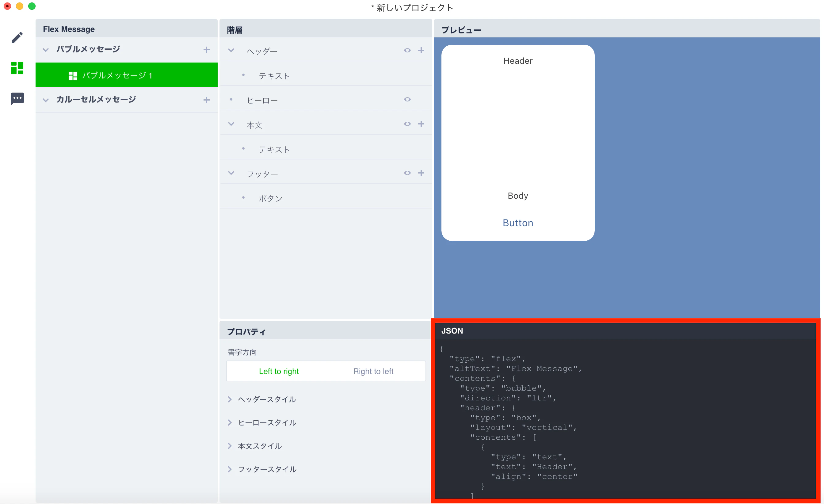This screenshot has width=824, height=504.
Task: Toggle visibility eye for ヘッダー
Action: tap(407, 50)
